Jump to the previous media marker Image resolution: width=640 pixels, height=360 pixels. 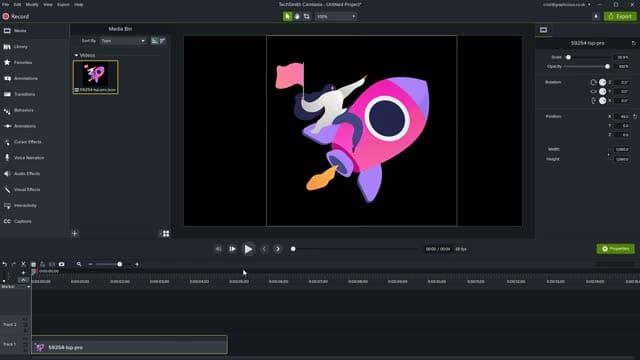[x=264, y=249]
